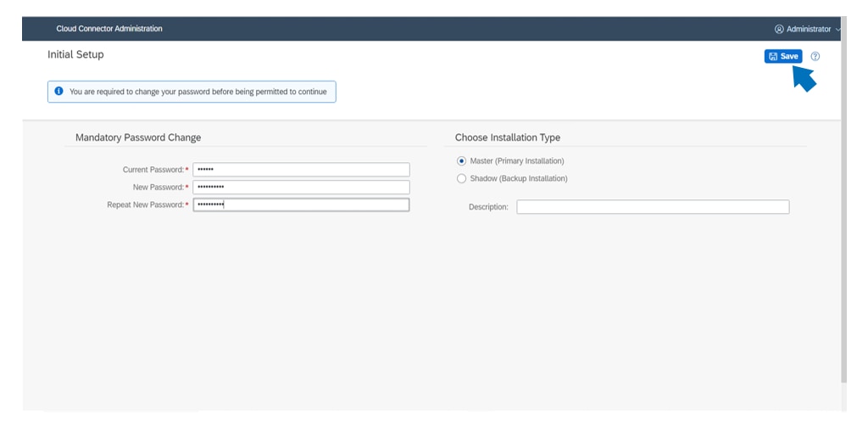Click the floppy disk icon inside Save
868x426 pixels.
tap(773, 56)
